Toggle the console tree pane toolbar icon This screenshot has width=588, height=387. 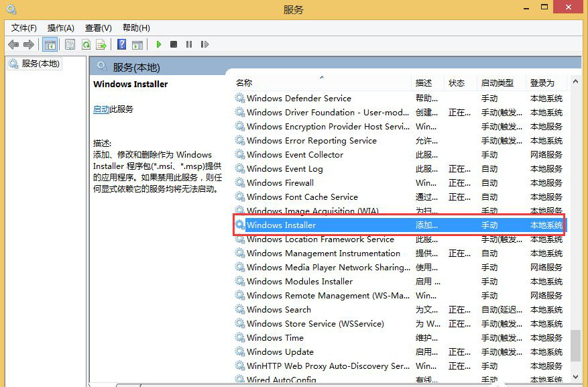(50, 45)
